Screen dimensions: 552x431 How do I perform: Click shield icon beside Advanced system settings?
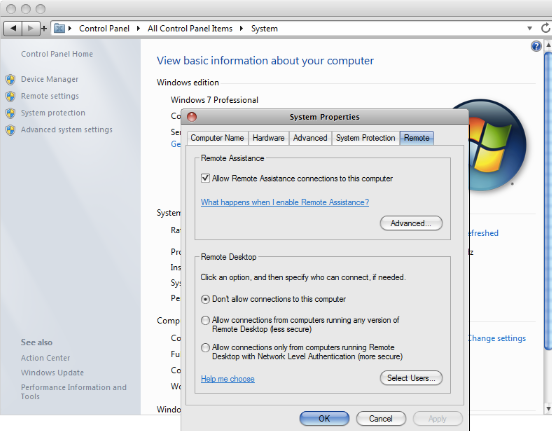(x=11, y=130)
